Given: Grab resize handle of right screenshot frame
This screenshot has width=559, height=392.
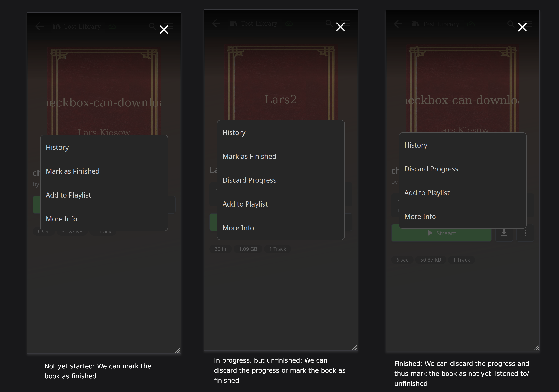Looking at the screenshot, I should tap(537, 348).
